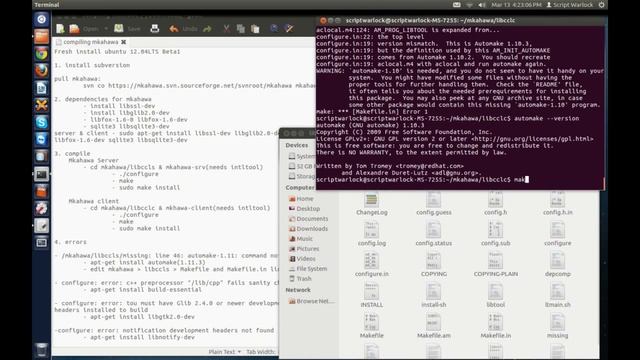This screenshot has width=640, height=360.
Task: Open the gedit text editor launcher icon
Action: coord(41,225)
